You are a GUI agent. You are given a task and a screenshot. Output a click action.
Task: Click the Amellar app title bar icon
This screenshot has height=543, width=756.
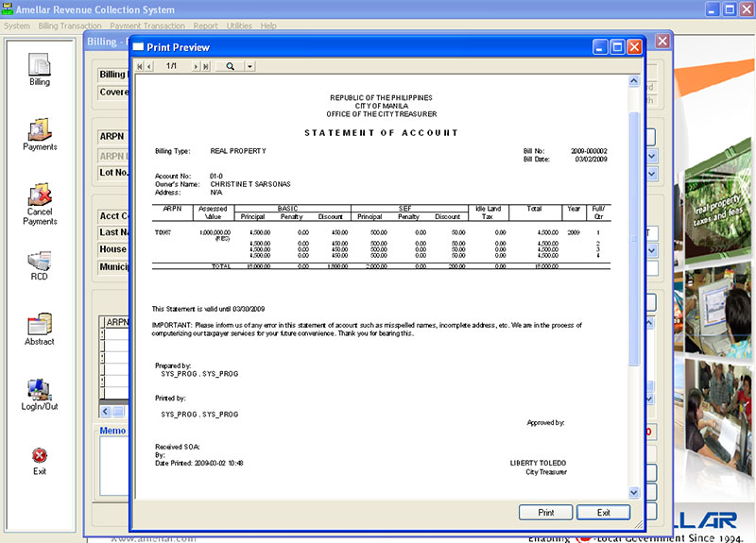point(8,9)
